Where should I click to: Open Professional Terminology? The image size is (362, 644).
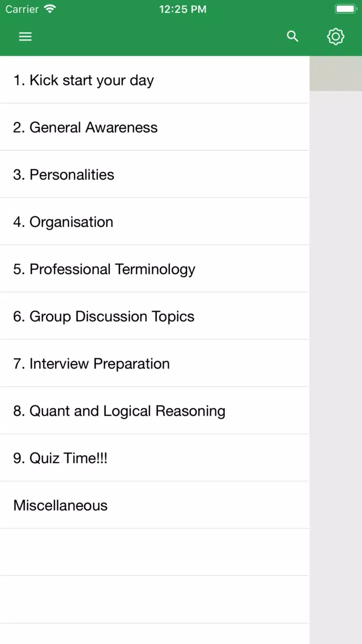[x=155, y=269]
